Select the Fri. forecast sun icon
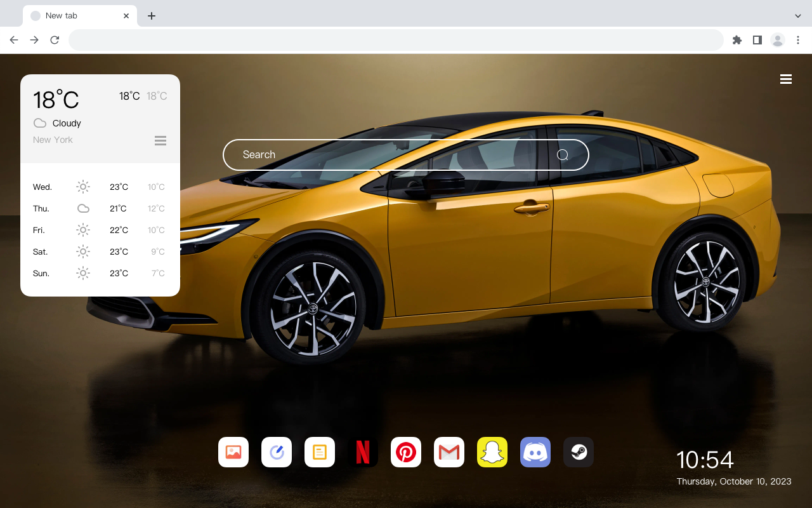 click(83, 230)
